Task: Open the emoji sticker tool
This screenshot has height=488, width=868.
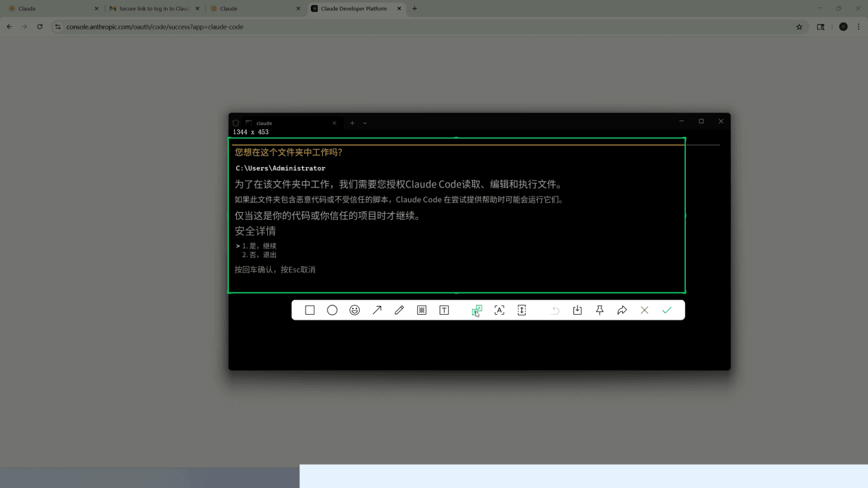Action: point(355,310)
